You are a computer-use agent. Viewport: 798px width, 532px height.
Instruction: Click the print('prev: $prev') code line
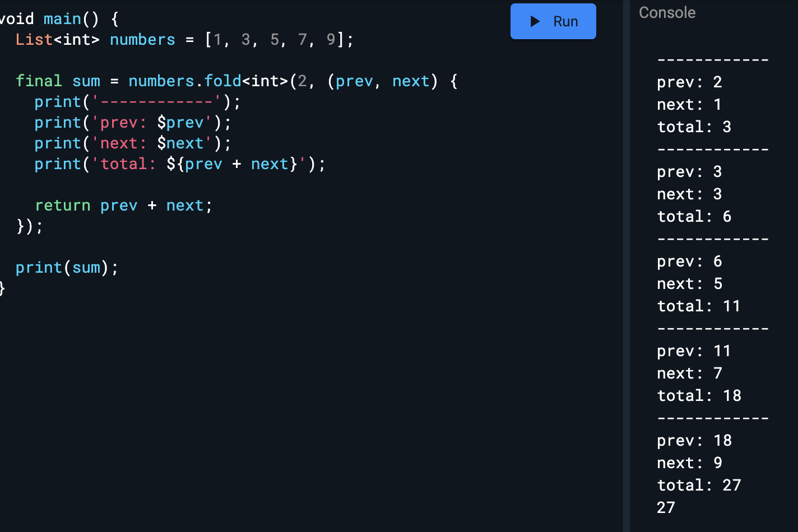(133, 123)
